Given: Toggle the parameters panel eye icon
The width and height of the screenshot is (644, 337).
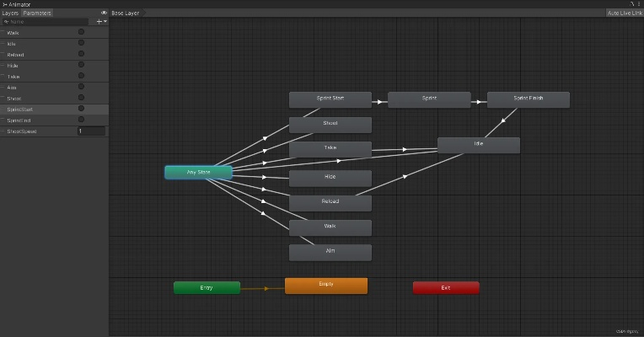Looking at the screenshot, I should (104, 13).
